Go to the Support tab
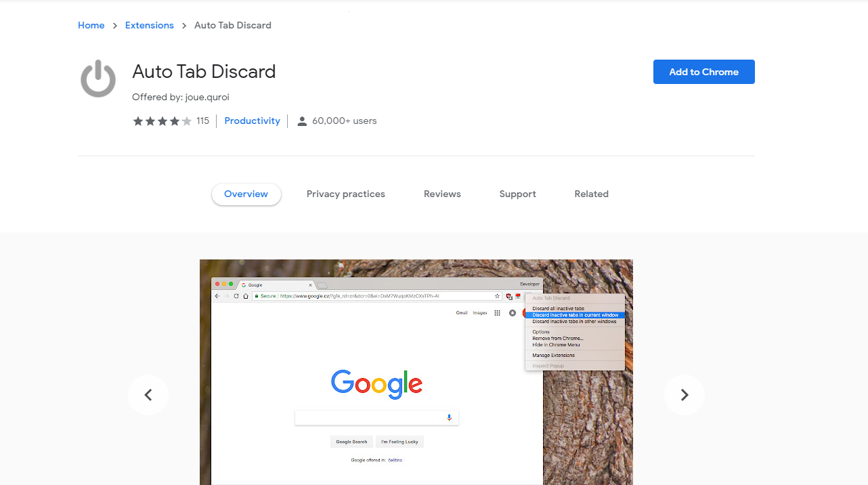 click(x=518, y=194)
